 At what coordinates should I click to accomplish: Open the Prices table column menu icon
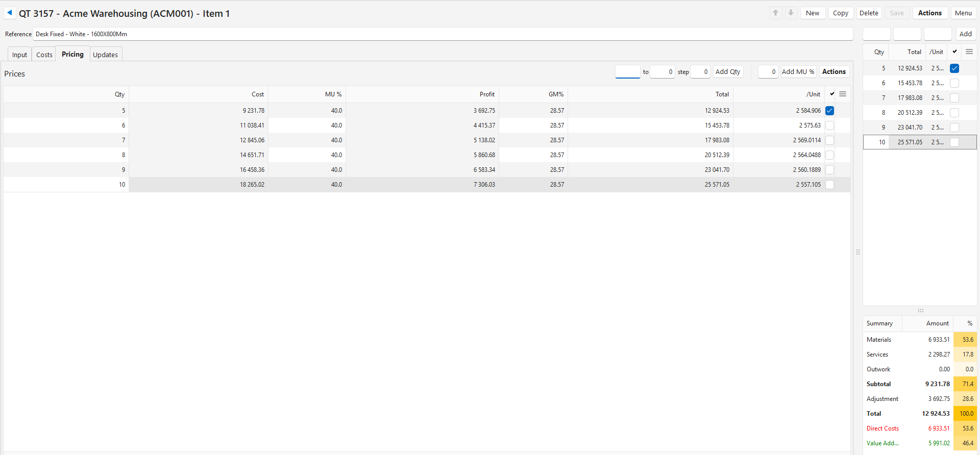[843, 94]
